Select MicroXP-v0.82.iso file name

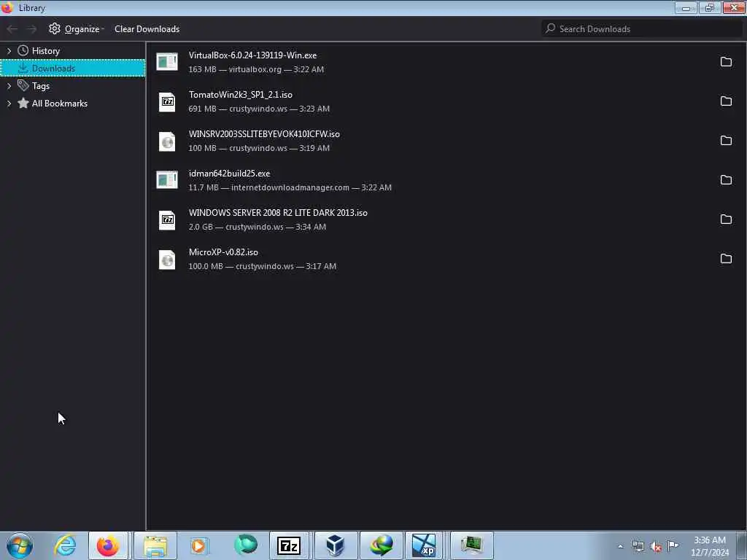click(x=223, y=252)
